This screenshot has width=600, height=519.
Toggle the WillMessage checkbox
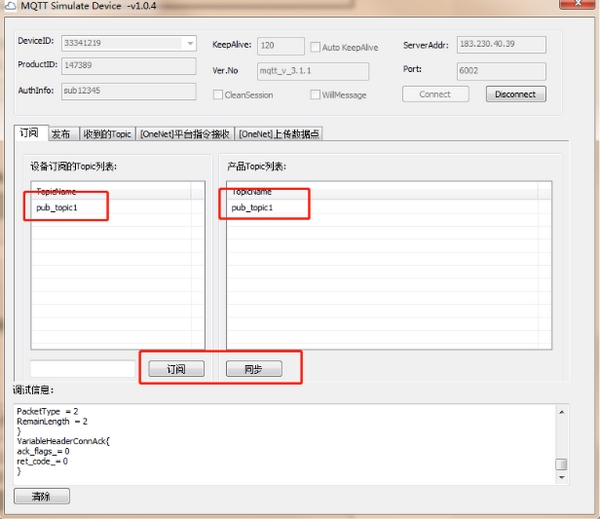tap(315, 95)
